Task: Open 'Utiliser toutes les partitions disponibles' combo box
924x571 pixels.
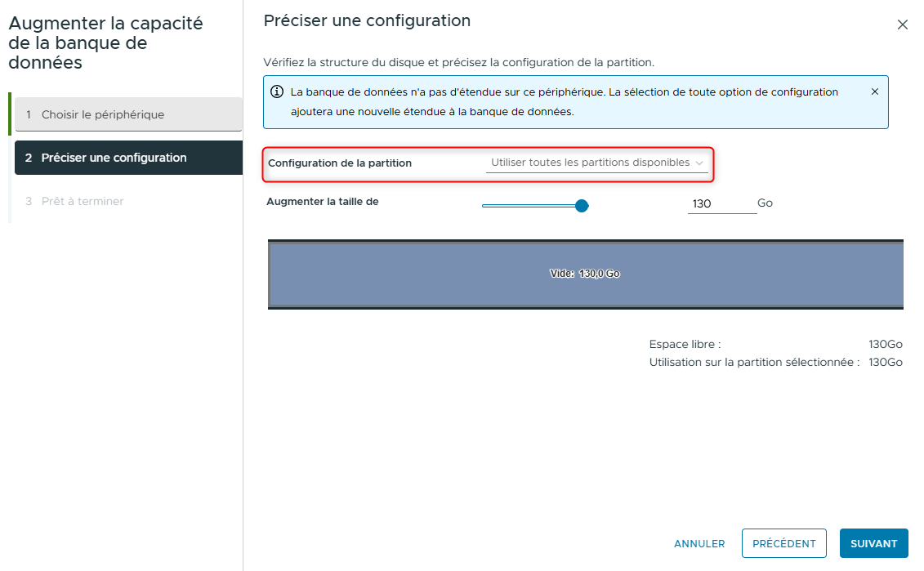Action: [597, 163]
